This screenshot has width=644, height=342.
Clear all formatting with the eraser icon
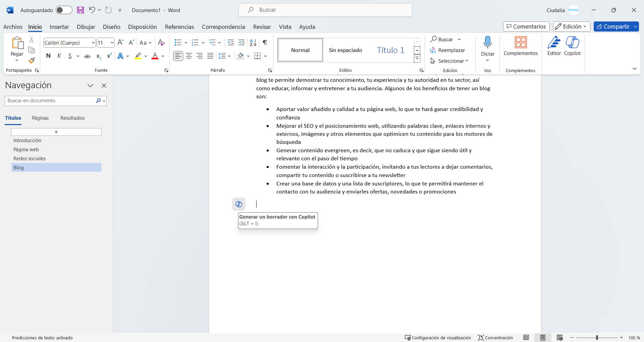click(x=161, y=43)
